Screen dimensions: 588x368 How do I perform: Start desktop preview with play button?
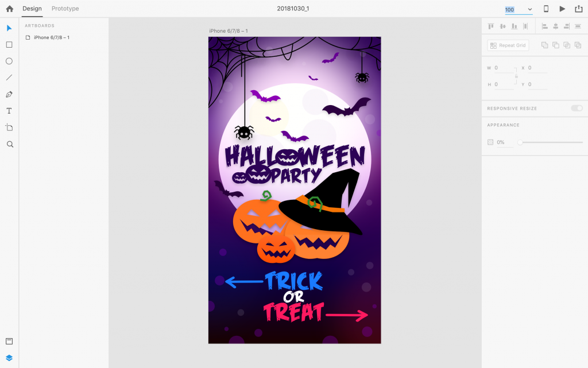coord(562,9)
